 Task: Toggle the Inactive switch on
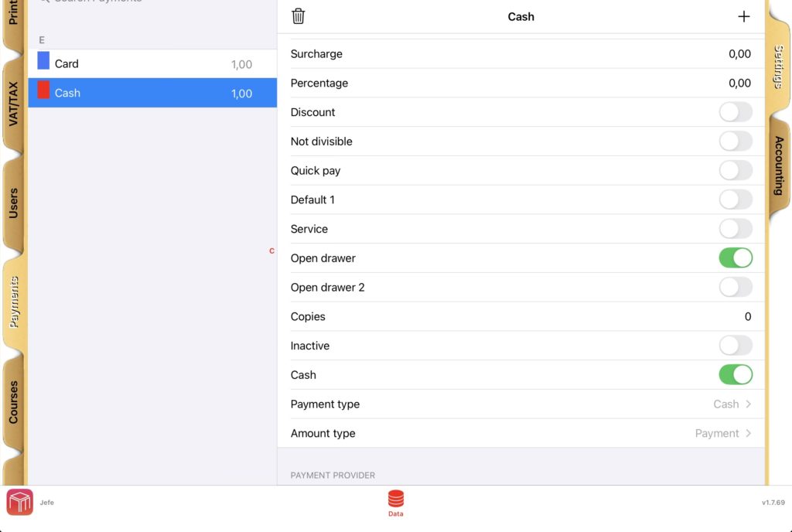(735, 346)
